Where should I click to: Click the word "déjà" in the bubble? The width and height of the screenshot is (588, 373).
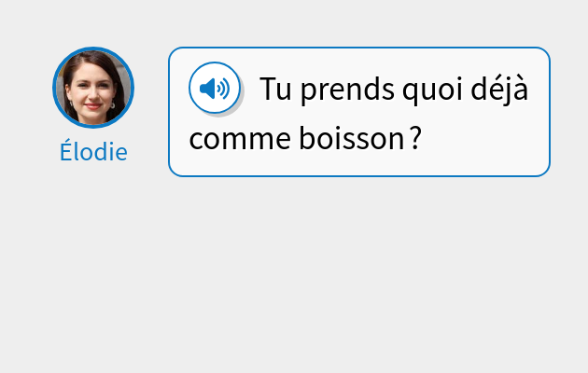[x=502, y=90]
